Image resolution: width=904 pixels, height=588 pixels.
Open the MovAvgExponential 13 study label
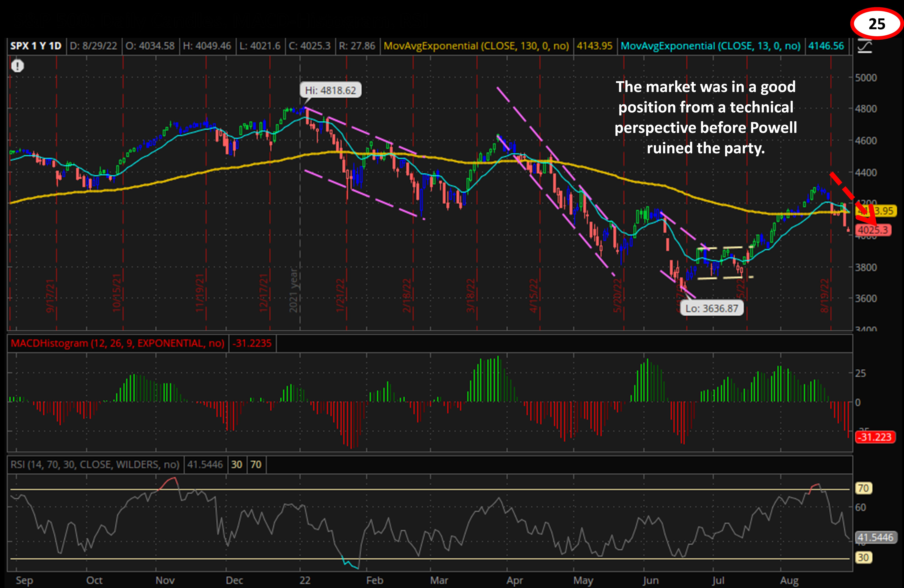(711, 46)
